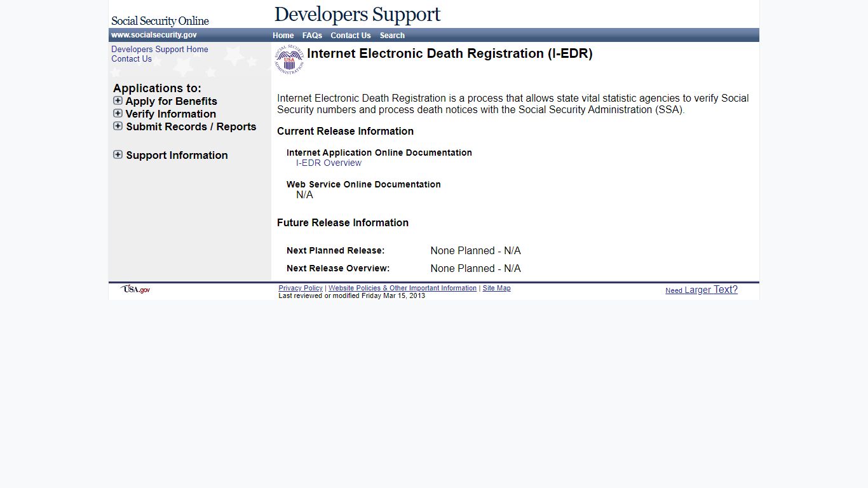Click the Current Release Information heading
The width and height of the screenshot is (868, 488).
click(x=345, y=132)
